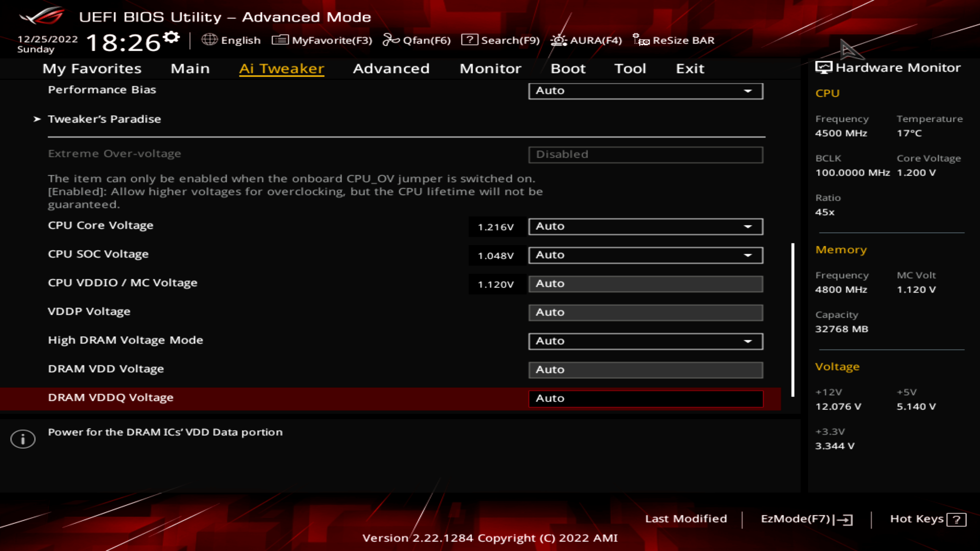Disable Extreme Over-voltage setting
Viewport: 980px width, 551px height.
645,154
